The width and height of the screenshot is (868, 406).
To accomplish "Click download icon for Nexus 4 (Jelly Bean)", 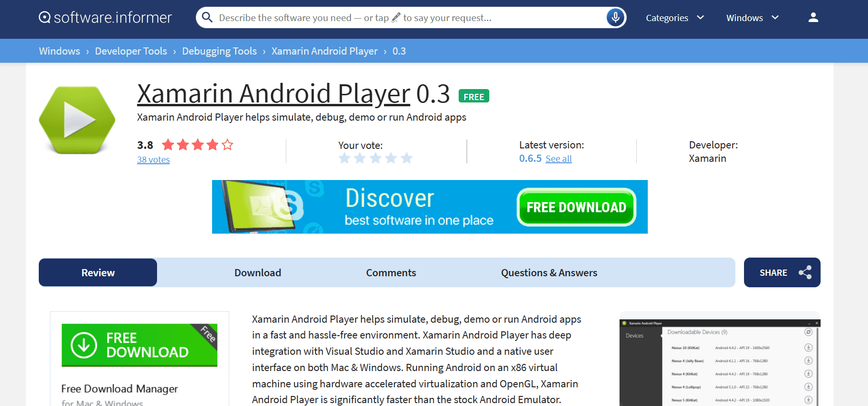I will tap(808, 361).
